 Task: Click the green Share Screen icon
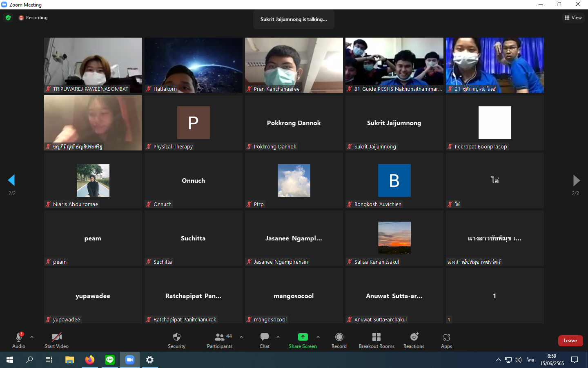tap(303, 337)
